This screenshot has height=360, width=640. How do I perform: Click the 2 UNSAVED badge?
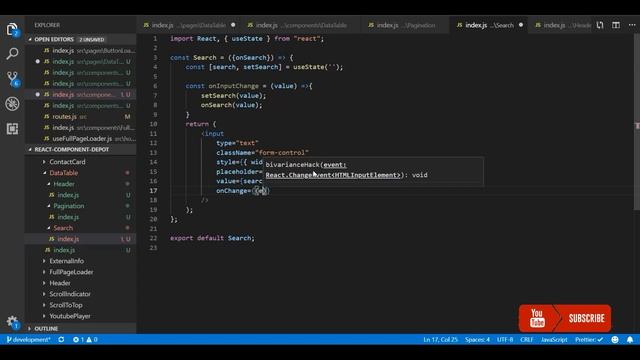point(92,40)
